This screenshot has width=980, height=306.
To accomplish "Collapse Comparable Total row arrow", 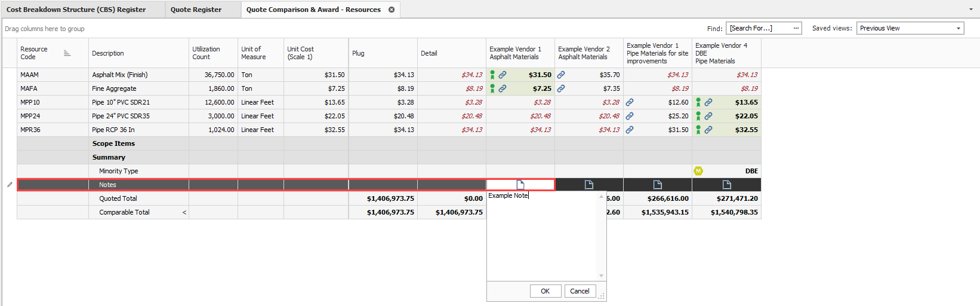I will pyautogui.click(x=184, y=212).
